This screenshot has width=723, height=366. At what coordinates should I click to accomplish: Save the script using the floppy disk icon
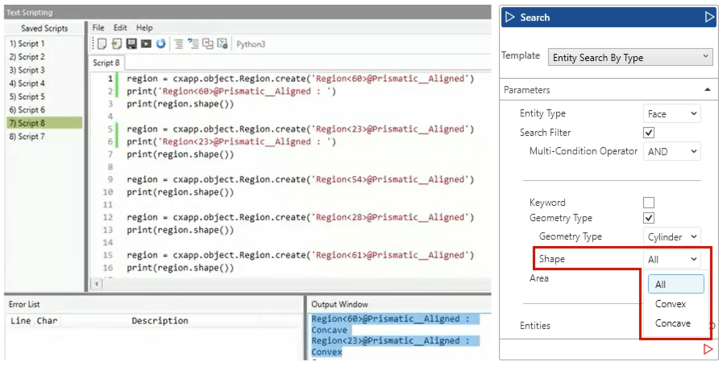[131, 44]
